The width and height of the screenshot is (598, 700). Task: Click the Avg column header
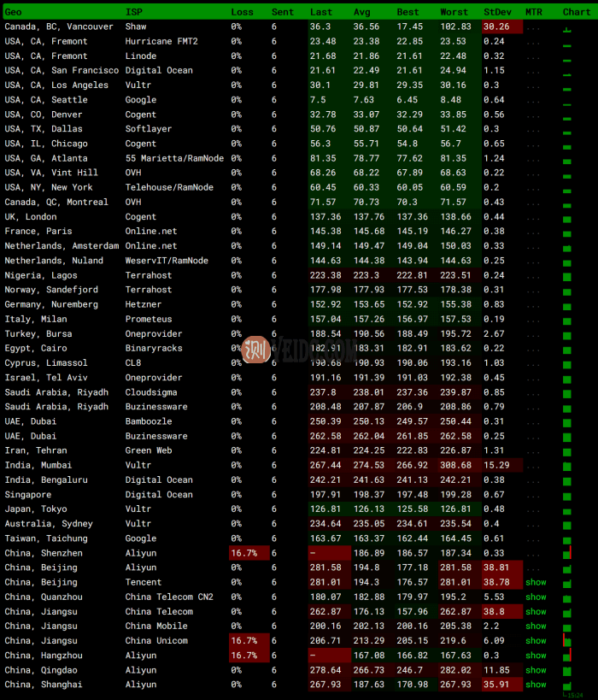click(x=361, y=12)
